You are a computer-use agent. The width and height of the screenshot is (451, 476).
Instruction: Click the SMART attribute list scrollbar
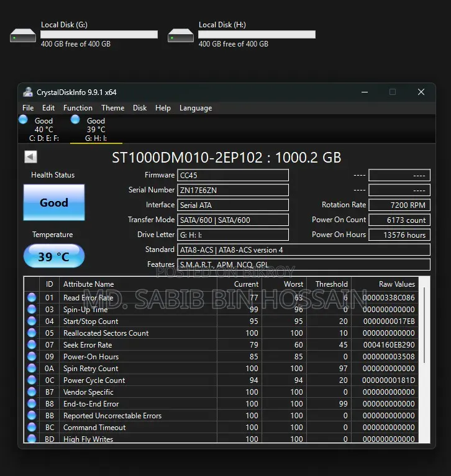click(x=424, y=325)
